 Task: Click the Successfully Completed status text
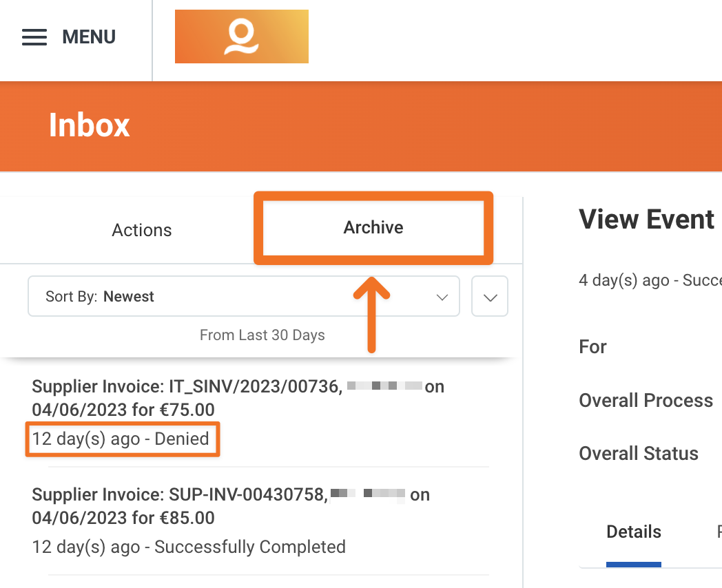(x=187, y=547)
